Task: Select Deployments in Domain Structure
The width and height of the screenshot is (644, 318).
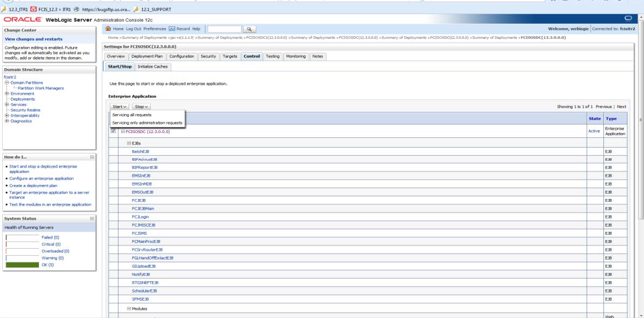Action: click(23, 99)
